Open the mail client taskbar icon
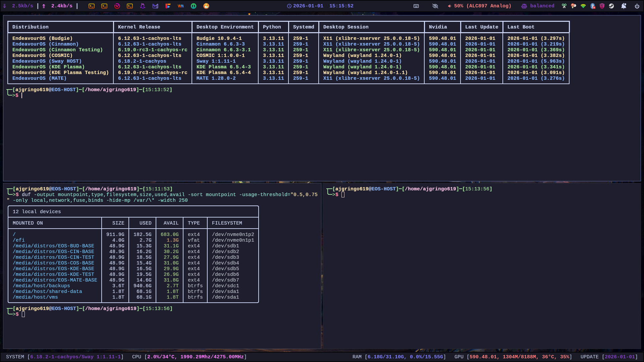Viewport: 644px width, 362px height. tap(155, 6)
